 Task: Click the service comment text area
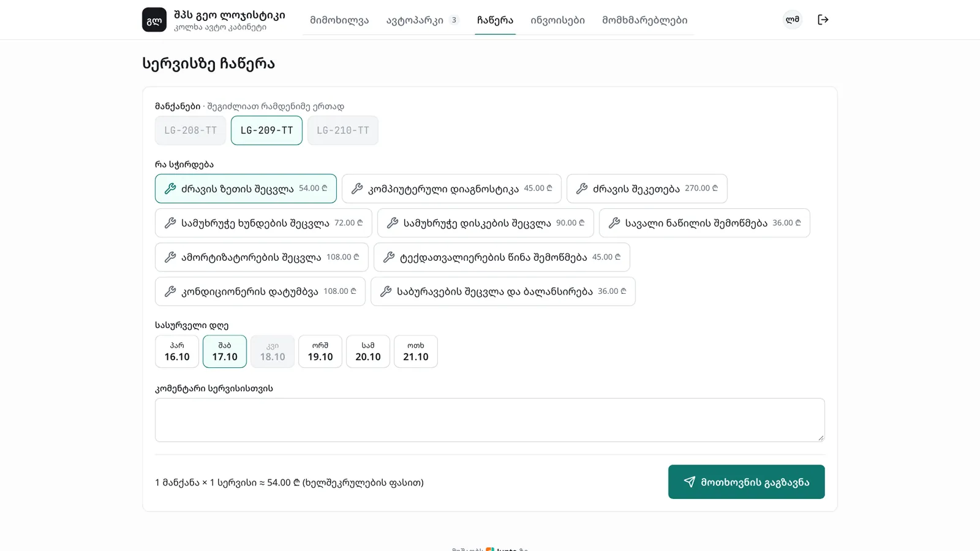490,420
